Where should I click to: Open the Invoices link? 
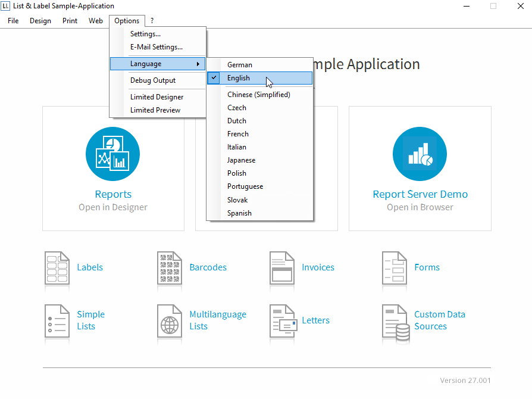[318, 267]
